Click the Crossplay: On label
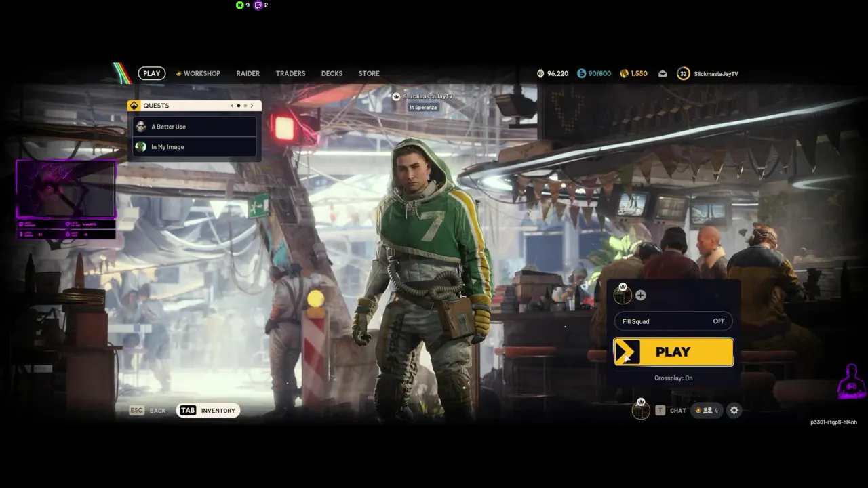The image size is (868, 488). (673, 378)
